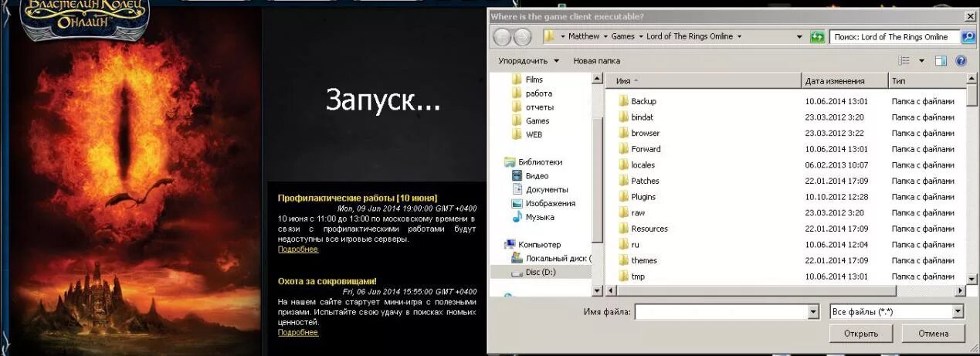Expand the arrow after Matthew in the breadcrumb

(x=605, y=36)
